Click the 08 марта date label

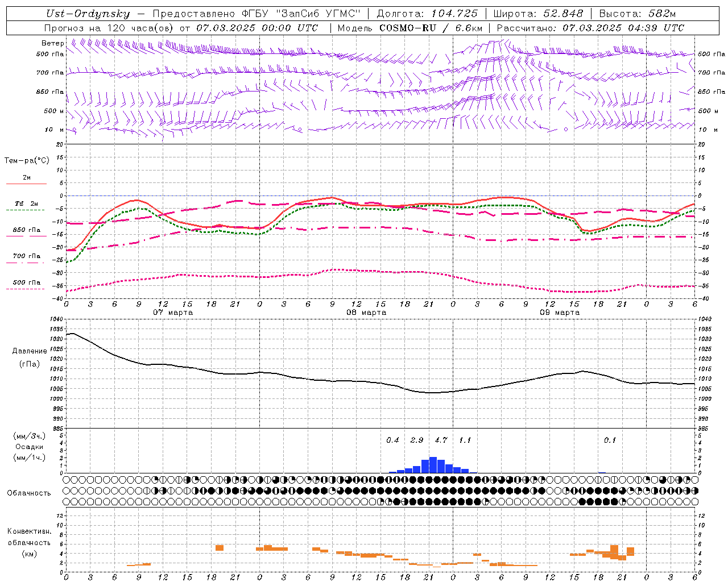(366, 313)
